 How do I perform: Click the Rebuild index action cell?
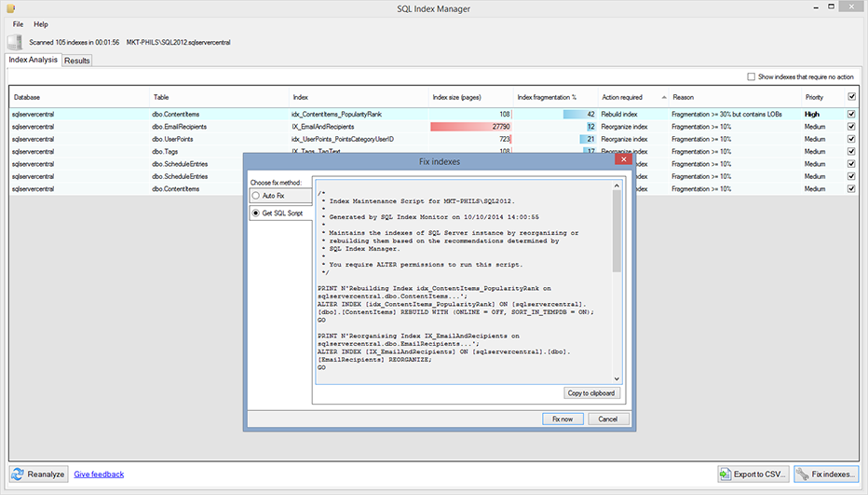point(633,114)
